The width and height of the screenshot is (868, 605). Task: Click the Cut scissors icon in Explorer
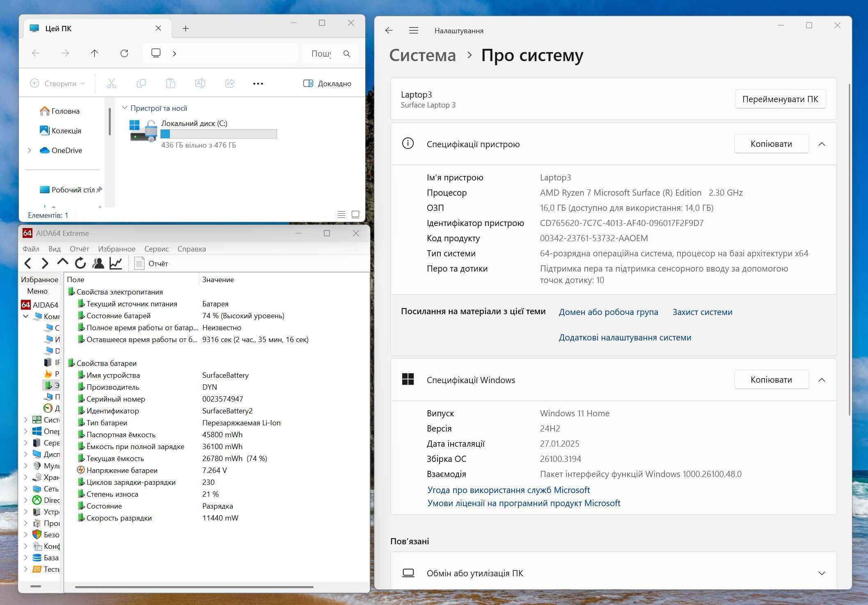[x=112, y=84]
